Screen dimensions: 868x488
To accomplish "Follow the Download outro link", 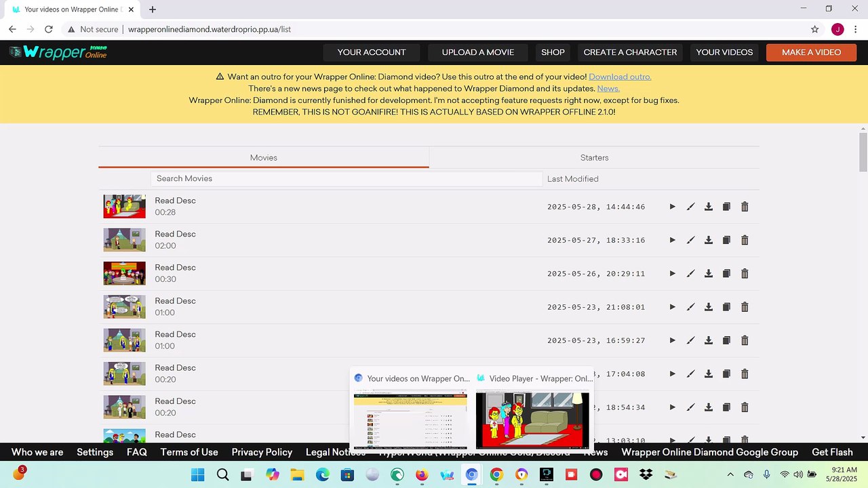I will (620, 77).
